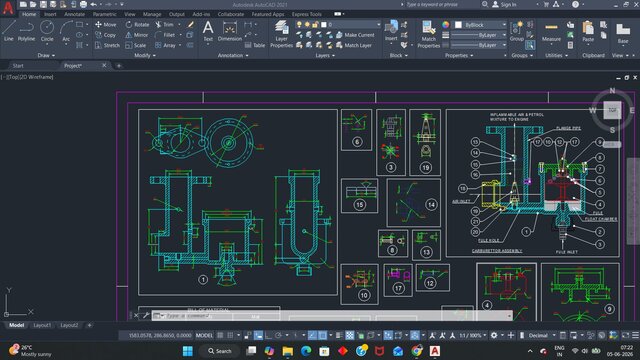Insert a Table from Annotation panel

point(255,45)
